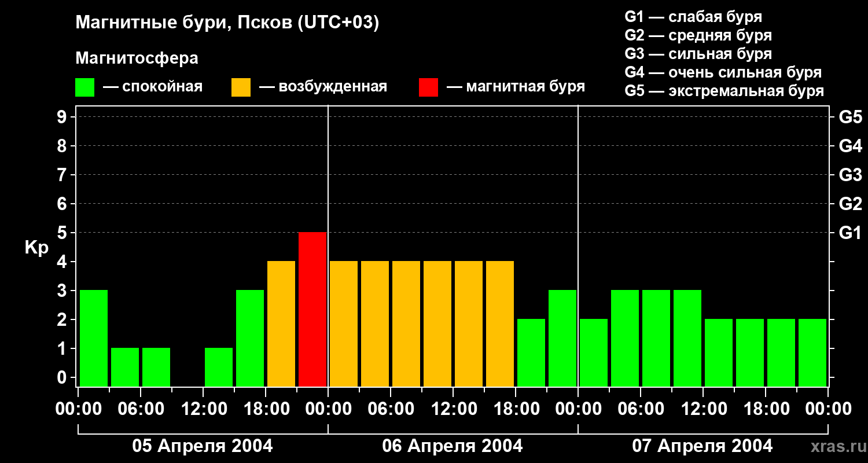
Task: Click the 'Kp' y-axis label
Action: click(x=36, y=247)
